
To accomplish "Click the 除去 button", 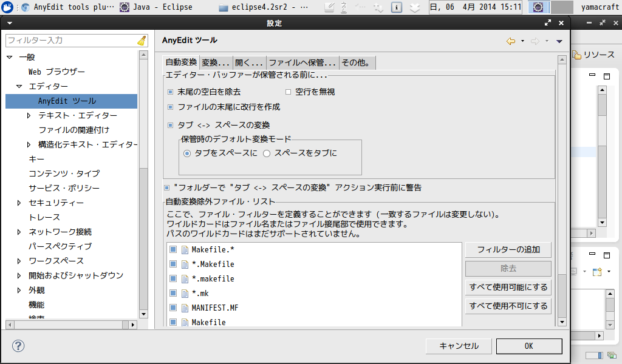I will [508, 269].
